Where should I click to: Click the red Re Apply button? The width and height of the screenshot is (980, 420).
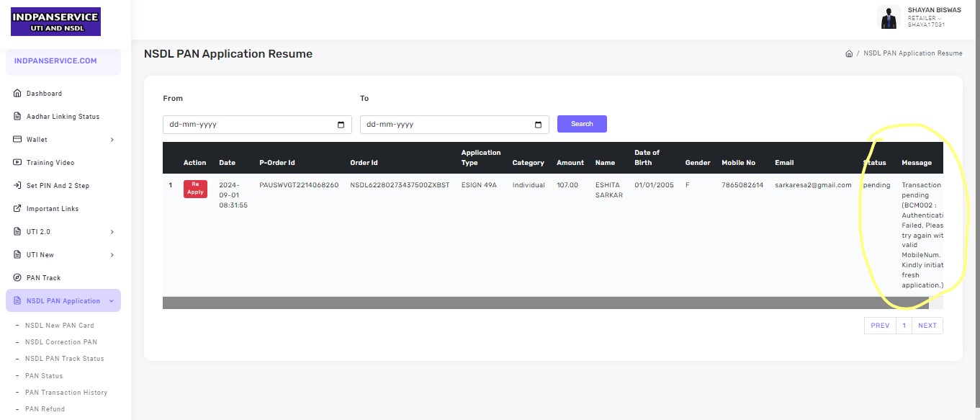pos(195,189)
